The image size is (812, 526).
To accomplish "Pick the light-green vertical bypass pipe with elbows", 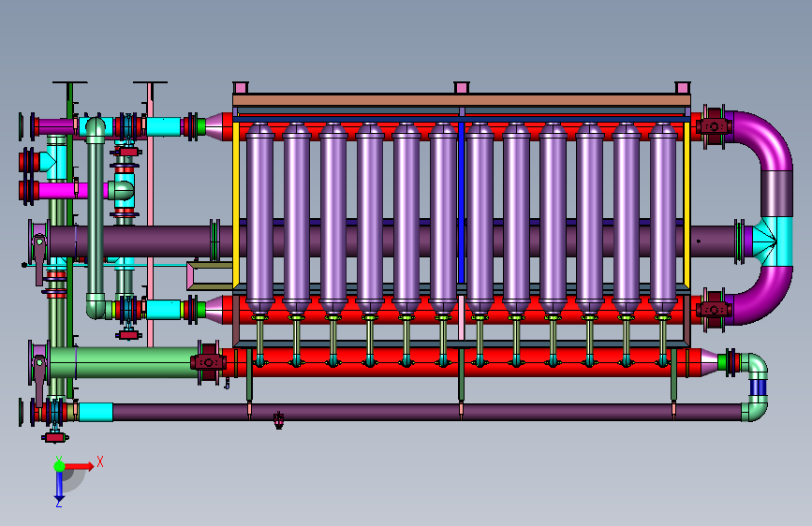I will pos(96,217).
